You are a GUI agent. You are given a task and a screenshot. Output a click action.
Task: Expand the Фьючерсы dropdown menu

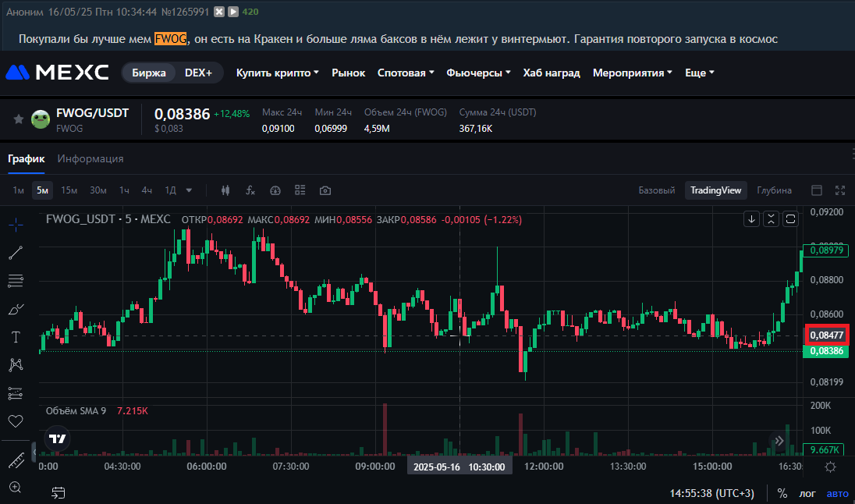[x=479, y=73]
